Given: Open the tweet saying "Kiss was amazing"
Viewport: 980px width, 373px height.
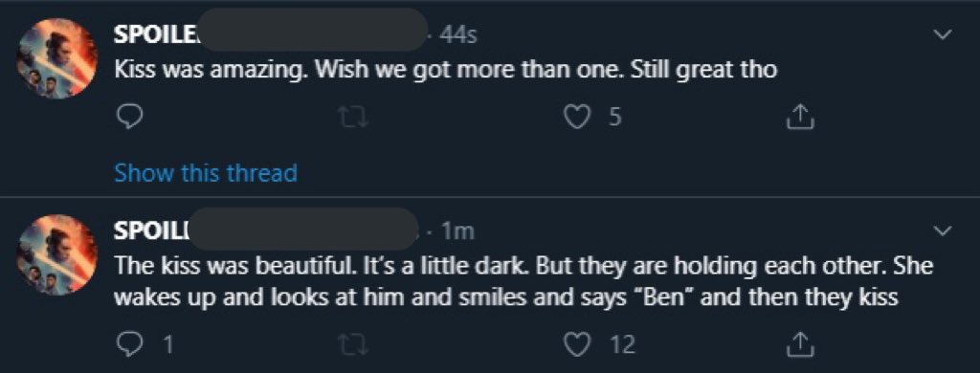Looking at the screenshot, I should [x=445, y=70].
